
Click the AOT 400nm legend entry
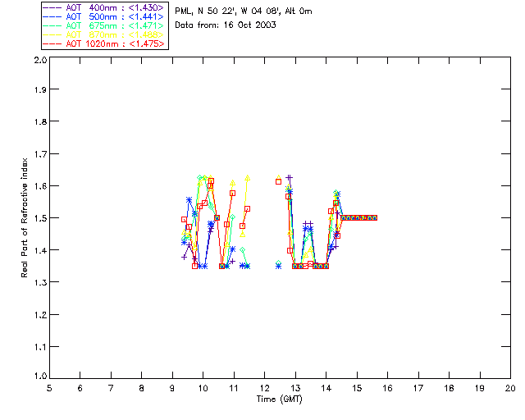(104, 7)
